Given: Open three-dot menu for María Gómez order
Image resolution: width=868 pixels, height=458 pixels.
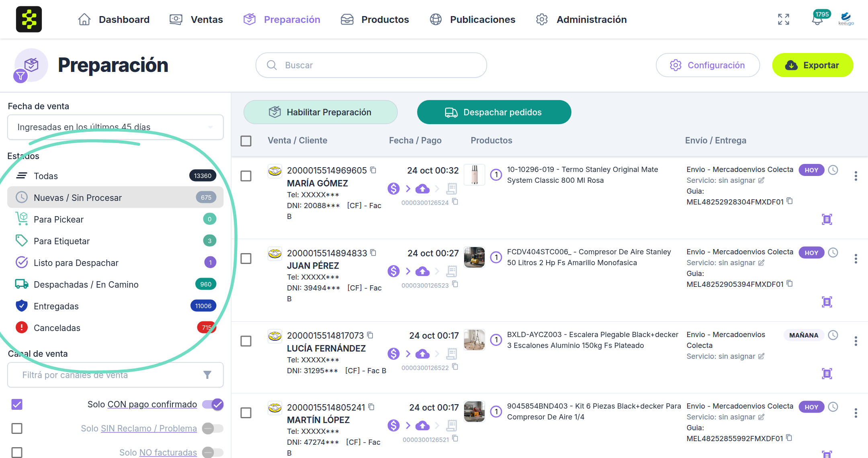Looking at the screenshot, I should point(856,176).
